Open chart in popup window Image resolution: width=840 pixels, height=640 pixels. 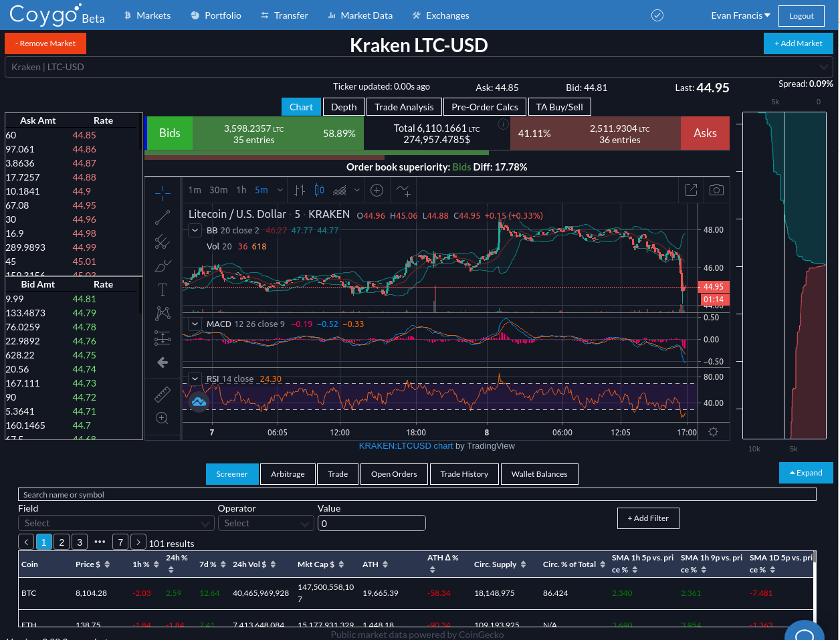[691, 190]
